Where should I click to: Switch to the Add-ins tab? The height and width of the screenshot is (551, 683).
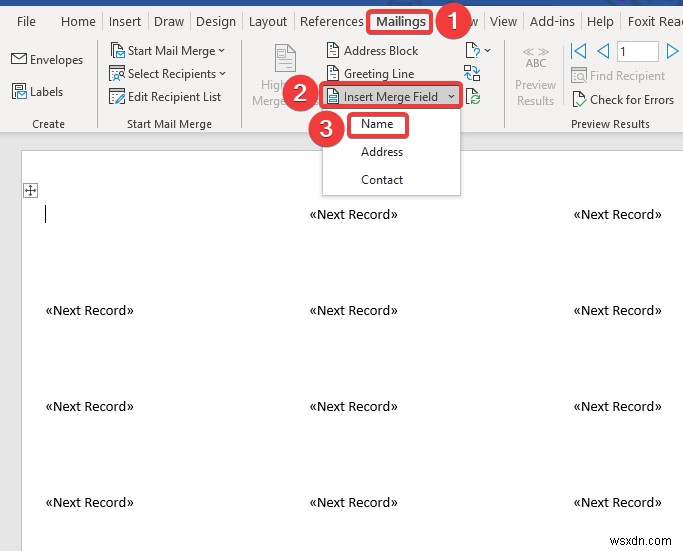(552, 21)
